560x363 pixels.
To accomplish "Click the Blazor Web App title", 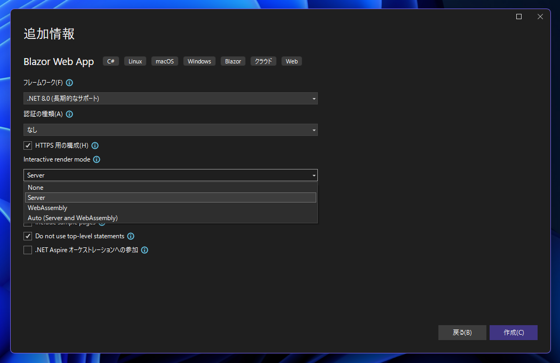I will pyautogui.click(x=59, y=62).
